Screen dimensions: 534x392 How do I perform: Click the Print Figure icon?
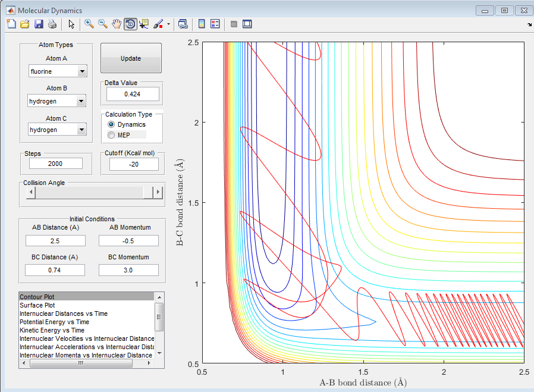tap(52, 24)
